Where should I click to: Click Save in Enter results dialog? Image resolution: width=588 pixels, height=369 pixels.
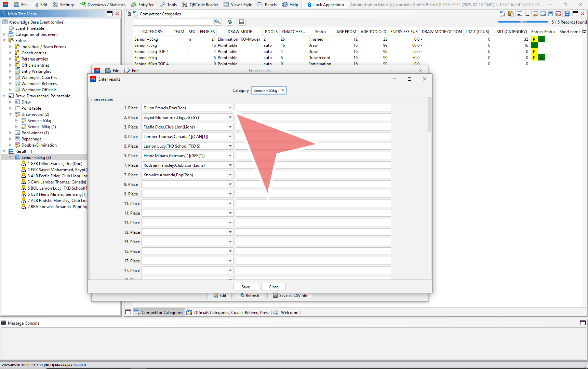(245, 287)
